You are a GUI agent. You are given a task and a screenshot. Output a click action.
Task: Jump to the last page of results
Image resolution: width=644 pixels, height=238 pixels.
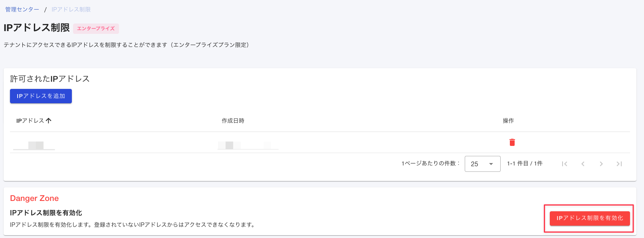coord(619,164)
